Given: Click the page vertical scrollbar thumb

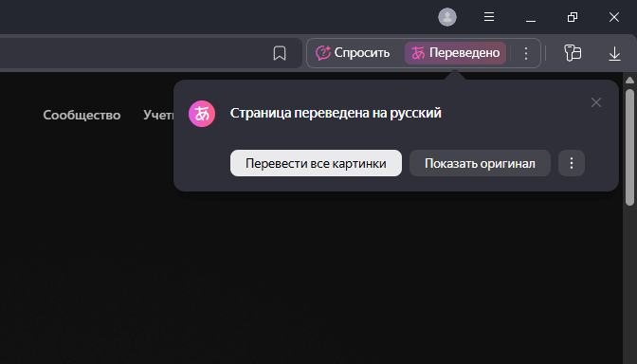Looking at the screenshot, I should [629, 147].
